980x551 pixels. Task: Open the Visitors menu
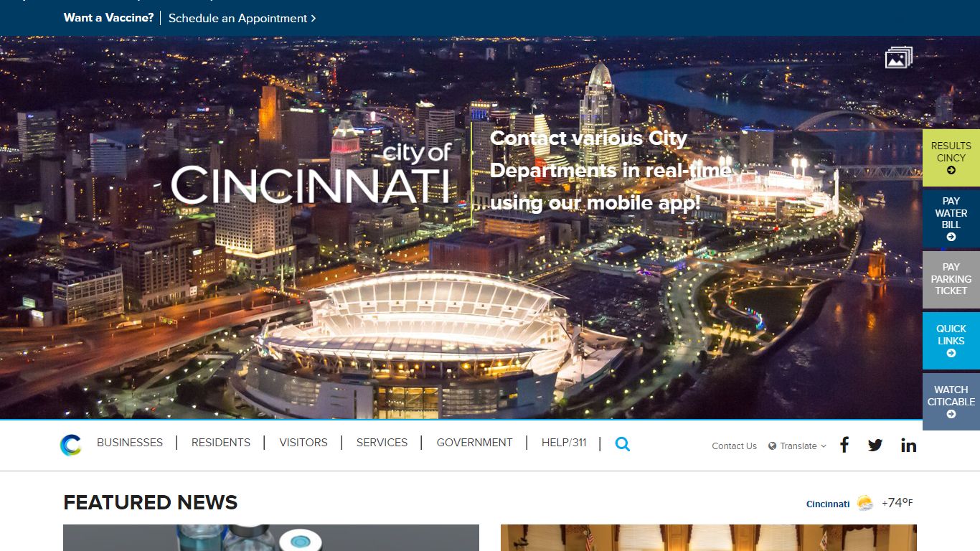click(x=303, y=443)
